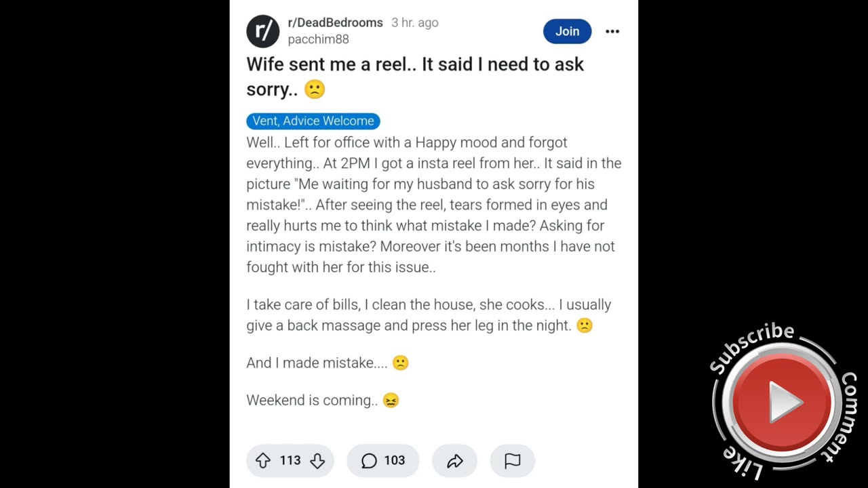Click the share arrow icon
Screen dimensions: 868x488
454,461
